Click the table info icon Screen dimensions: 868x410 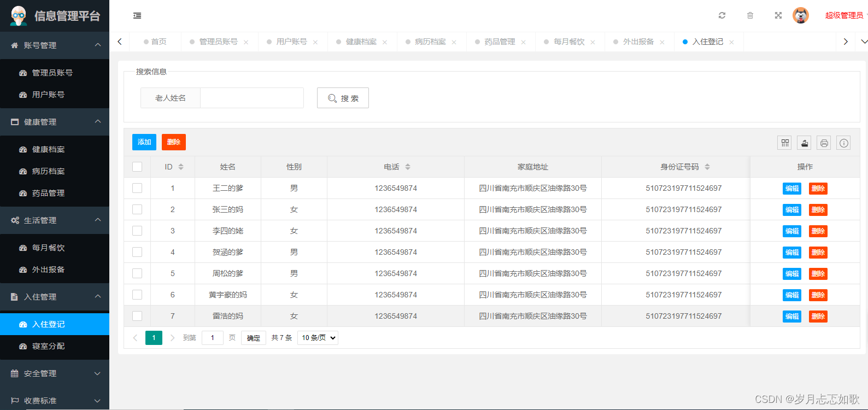pyautogui.click(x=844, y=143)
